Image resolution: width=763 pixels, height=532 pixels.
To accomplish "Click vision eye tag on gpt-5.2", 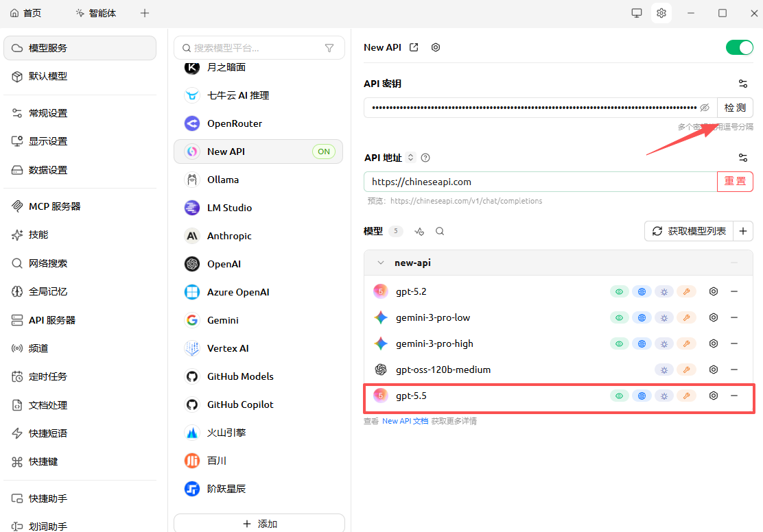I will pyautogui.click(x=619, y=292).
